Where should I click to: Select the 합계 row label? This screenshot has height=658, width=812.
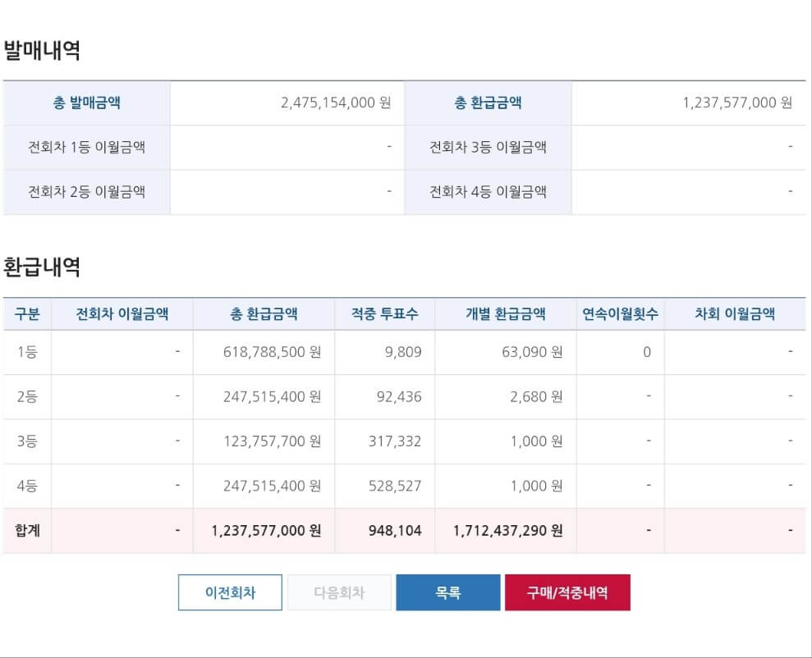(27, 530)
